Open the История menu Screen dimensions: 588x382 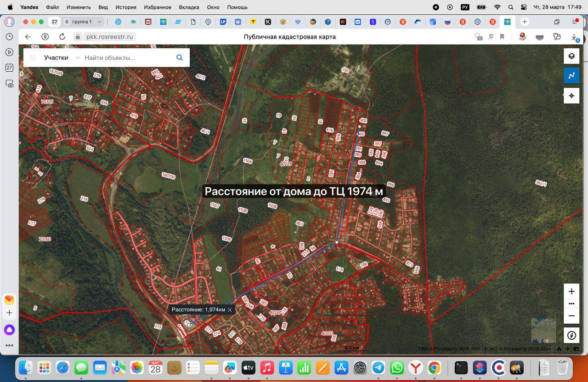point(125,7)
